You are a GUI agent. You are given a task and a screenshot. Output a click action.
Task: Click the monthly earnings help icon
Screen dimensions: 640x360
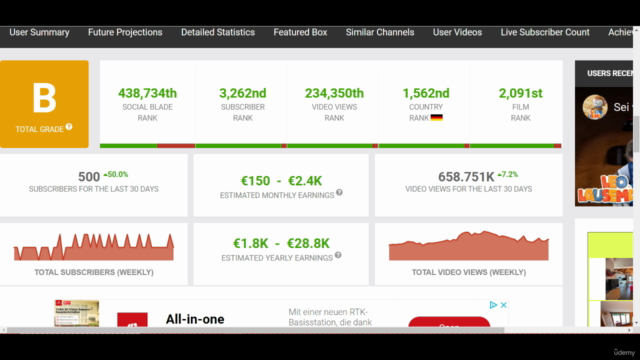pyautogui.click(x=339, y=193)
